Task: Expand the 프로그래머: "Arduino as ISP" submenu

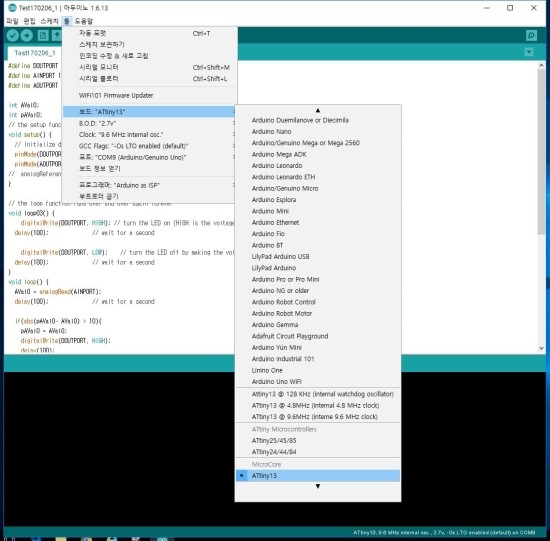Action: click(x=150, y=185)
